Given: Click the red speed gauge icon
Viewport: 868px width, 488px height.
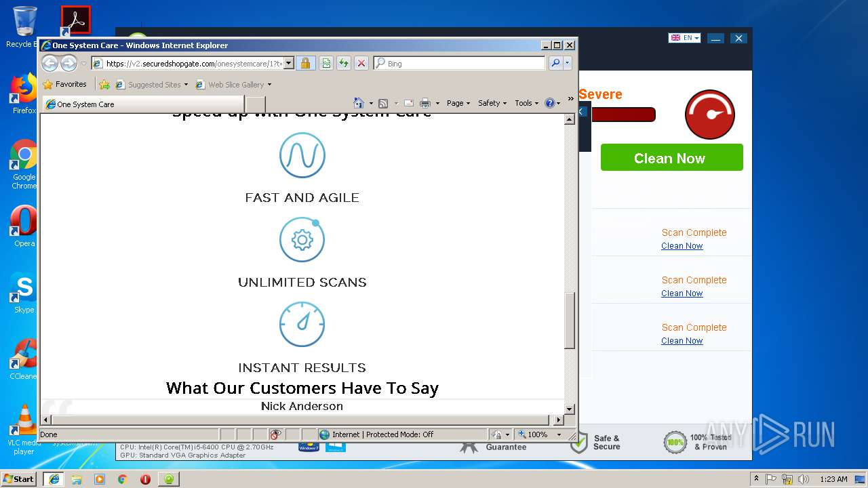Looking at the screenshot, I should coord(710,115).
